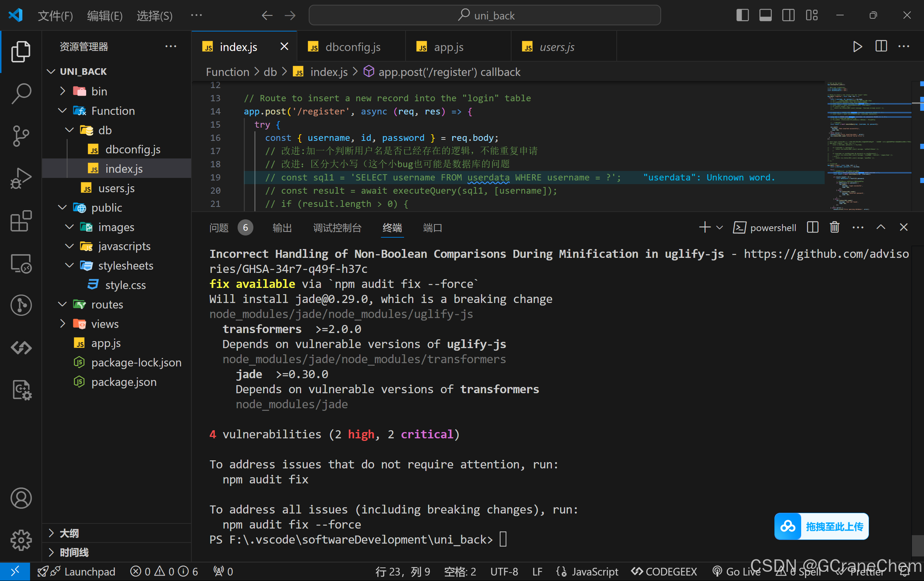Toggle secondary side bar visibility
This screenshot has width=924, height=581.
(x=789, y=15)
